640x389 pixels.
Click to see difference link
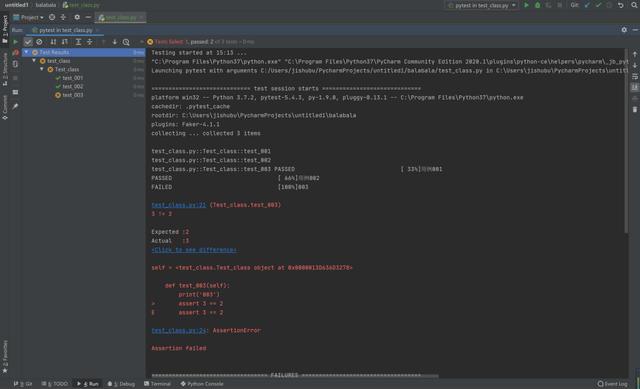tap(193, 250)
